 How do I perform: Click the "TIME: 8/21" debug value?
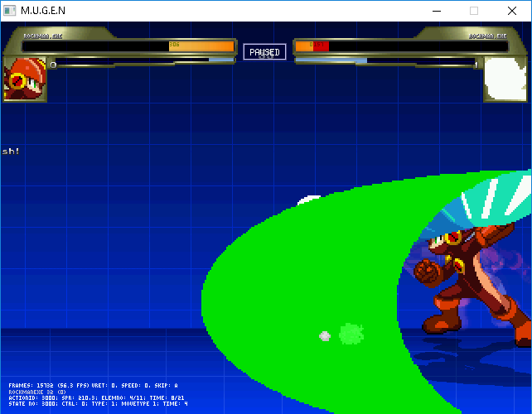click(x=167, y=397)
